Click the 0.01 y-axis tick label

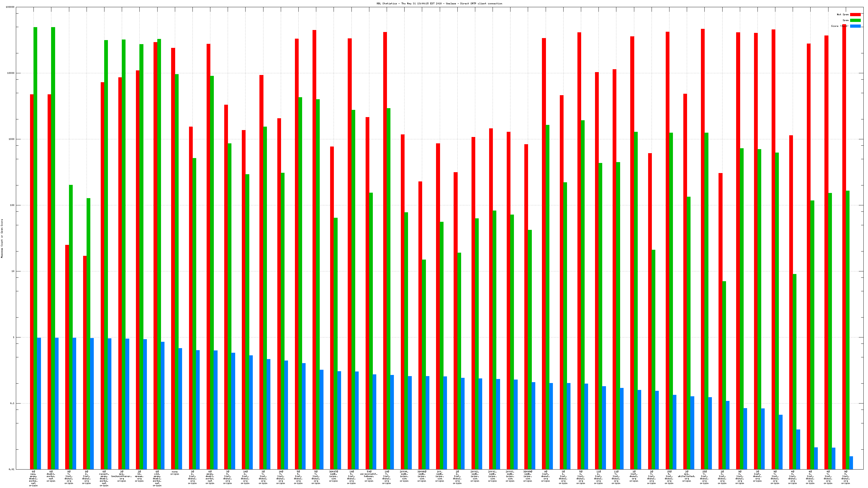[x=12, y=469]
